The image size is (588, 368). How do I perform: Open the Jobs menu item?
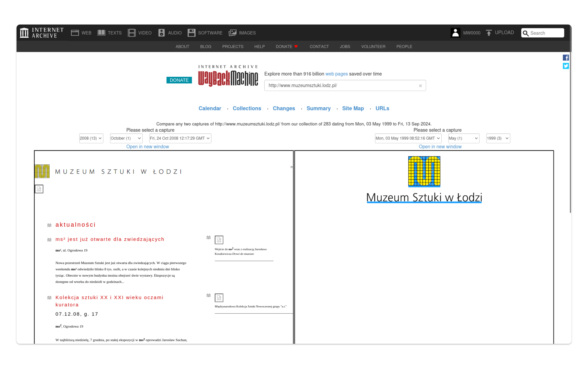[x=345, y=47]
